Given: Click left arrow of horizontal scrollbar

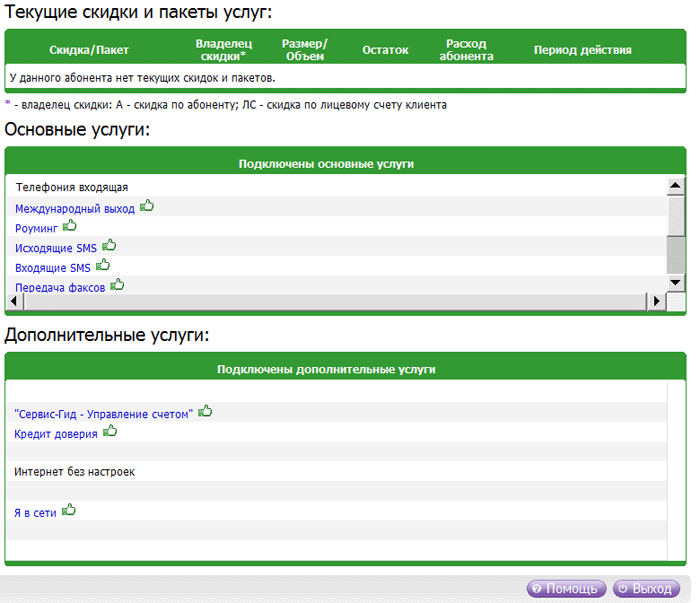Looking at the screenshot, I should (14, 301).
